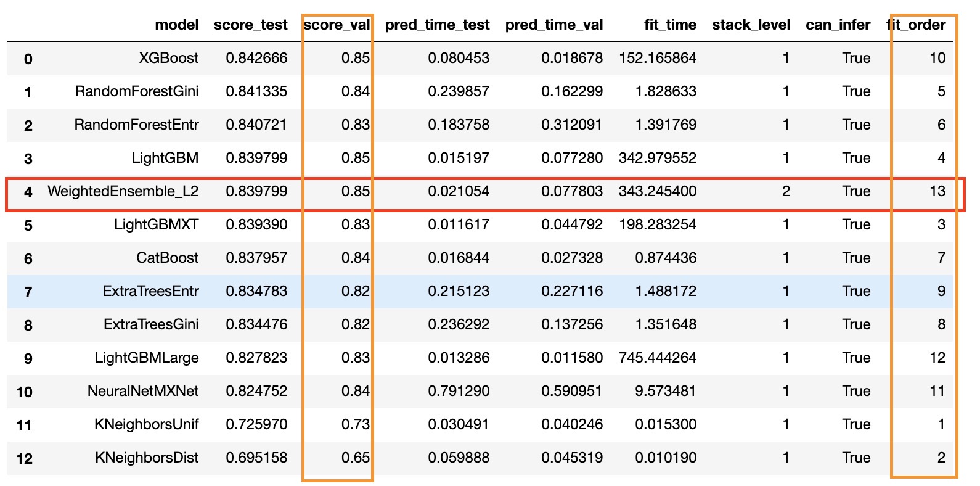Click score_test value 0.842666
Screen dimensions: 980x486
pos(256,58)
